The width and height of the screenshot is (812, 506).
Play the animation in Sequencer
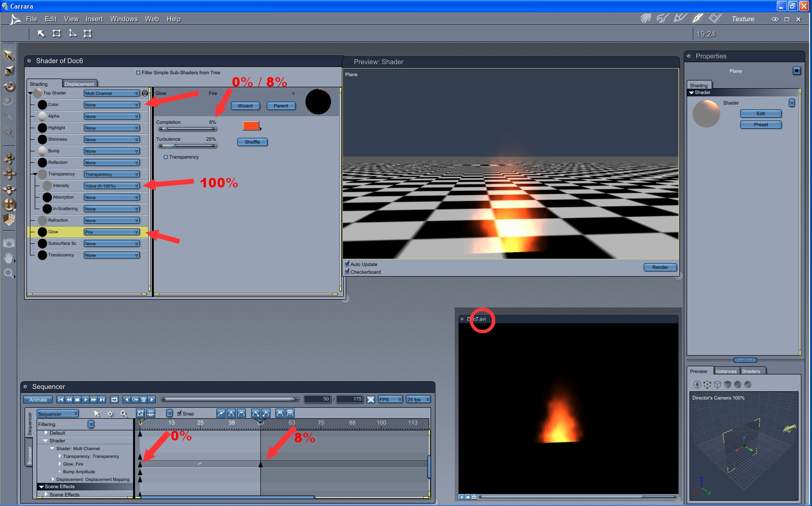pos(85,399)
